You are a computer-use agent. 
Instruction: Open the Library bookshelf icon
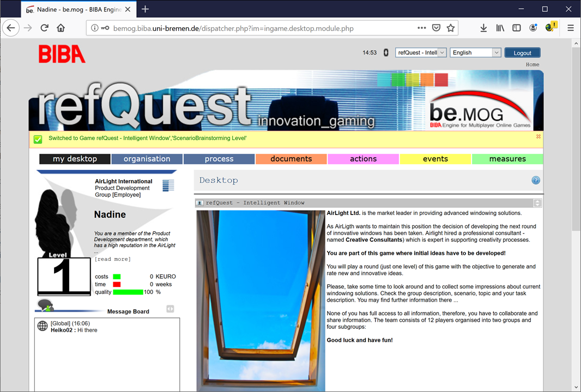[x=500, y=28]
